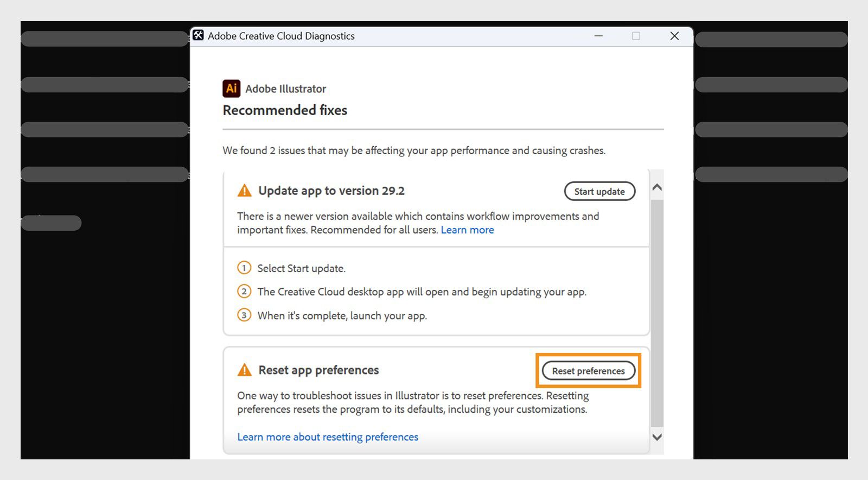Click the warning icon beside Reset app preferences
Image resolution: width=868 pixels, height=480 pixels.
(245, 369)
